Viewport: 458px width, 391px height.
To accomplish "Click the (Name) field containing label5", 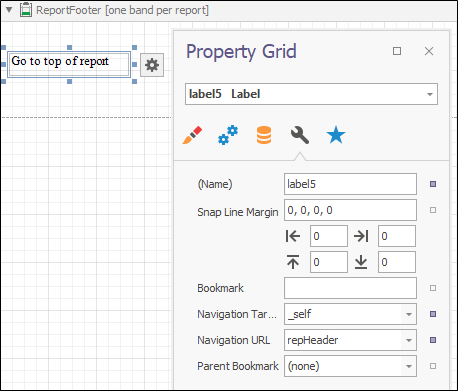I will click(350, 184).
